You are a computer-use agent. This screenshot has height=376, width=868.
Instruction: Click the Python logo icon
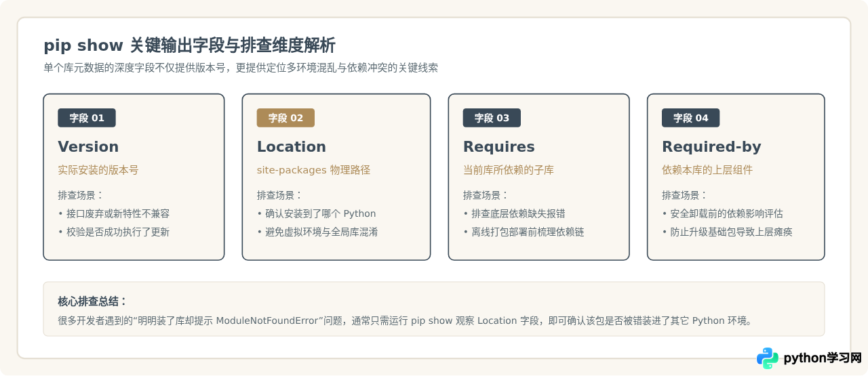coord(768,358)
